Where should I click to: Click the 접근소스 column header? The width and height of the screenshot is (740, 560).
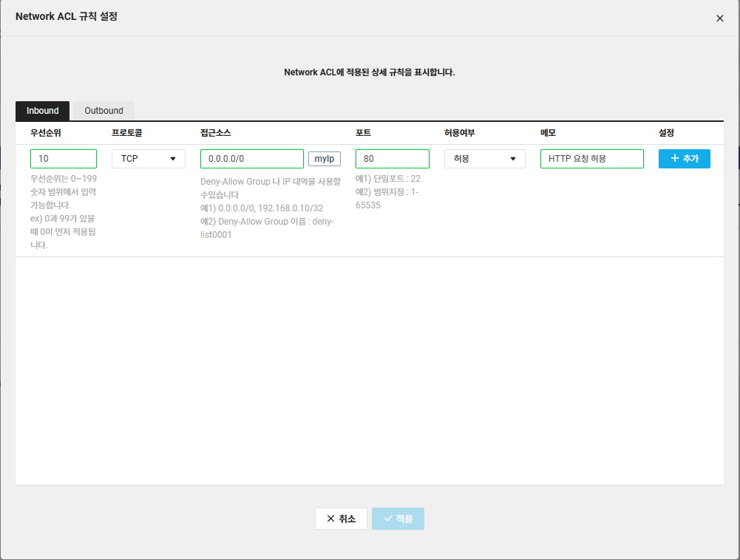coord(216,133)
